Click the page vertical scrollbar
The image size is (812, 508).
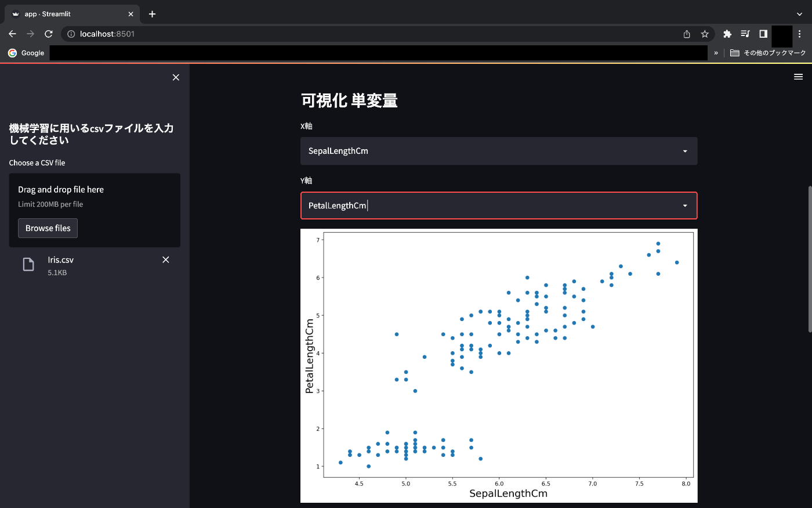point(810,258)
